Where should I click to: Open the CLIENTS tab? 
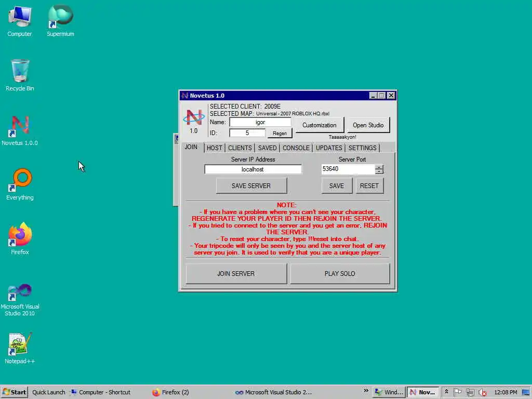point(240,148)
